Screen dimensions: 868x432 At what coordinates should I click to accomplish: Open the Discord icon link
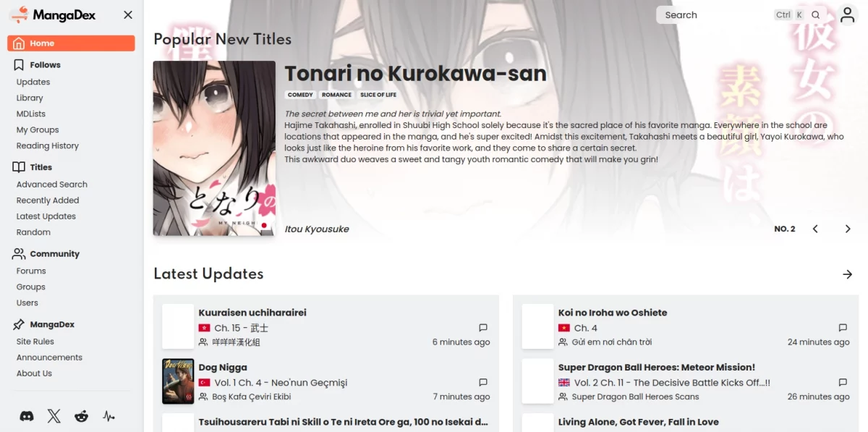pos(27,416)
